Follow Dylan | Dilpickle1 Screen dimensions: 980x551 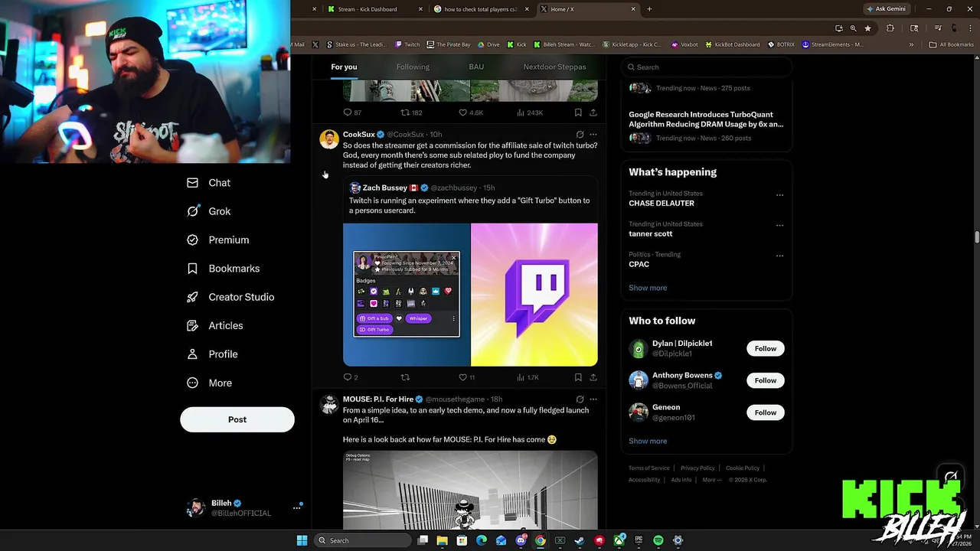coord(766,349)
